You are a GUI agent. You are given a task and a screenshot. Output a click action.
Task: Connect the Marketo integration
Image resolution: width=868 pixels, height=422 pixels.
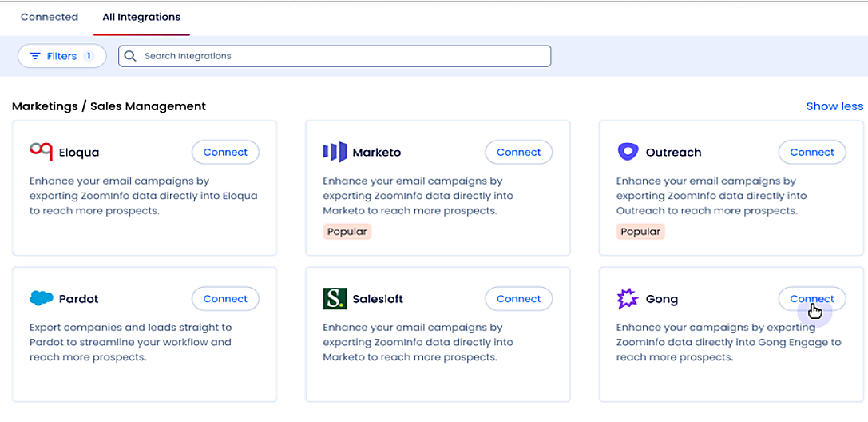519,153
